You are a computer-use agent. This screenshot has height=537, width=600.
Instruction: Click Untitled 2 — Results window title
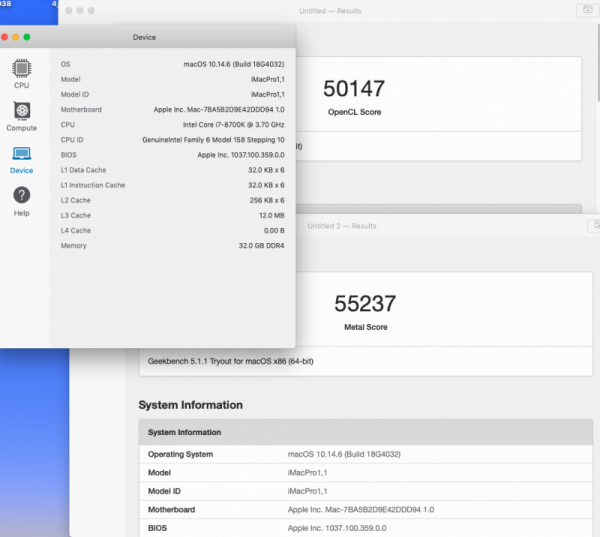[342, 226]
